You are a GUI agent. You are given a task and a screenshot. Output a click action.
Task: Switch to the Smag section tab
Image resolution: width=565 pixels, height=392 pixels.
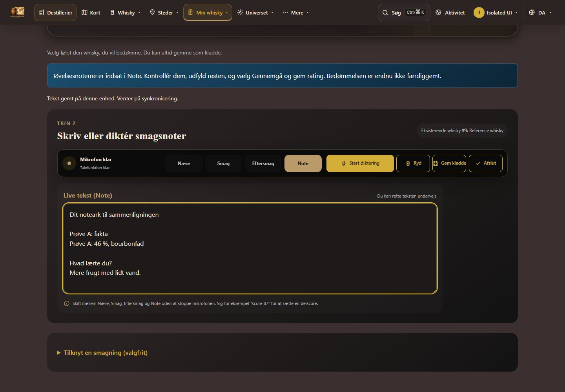point(223,163)
